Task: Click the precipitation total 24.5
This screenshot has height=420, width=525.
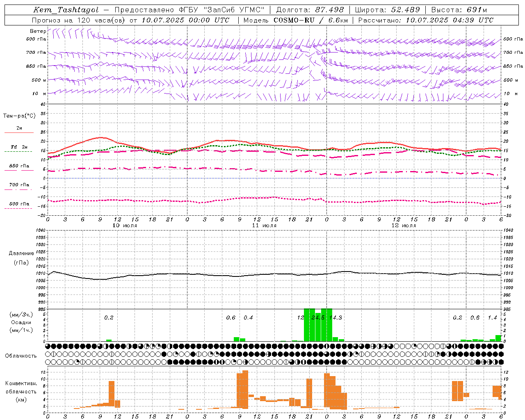Action: 318,318
